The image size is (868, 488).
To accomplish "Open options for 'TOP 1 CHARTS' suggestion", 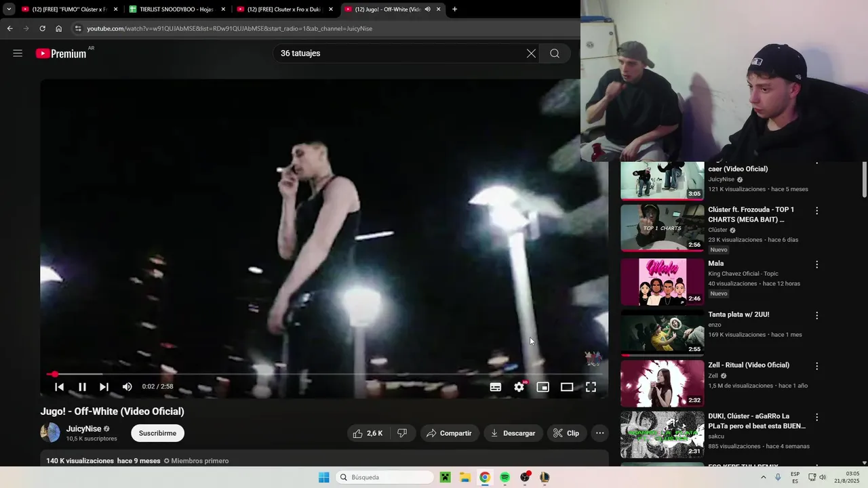I will [816, 211].
